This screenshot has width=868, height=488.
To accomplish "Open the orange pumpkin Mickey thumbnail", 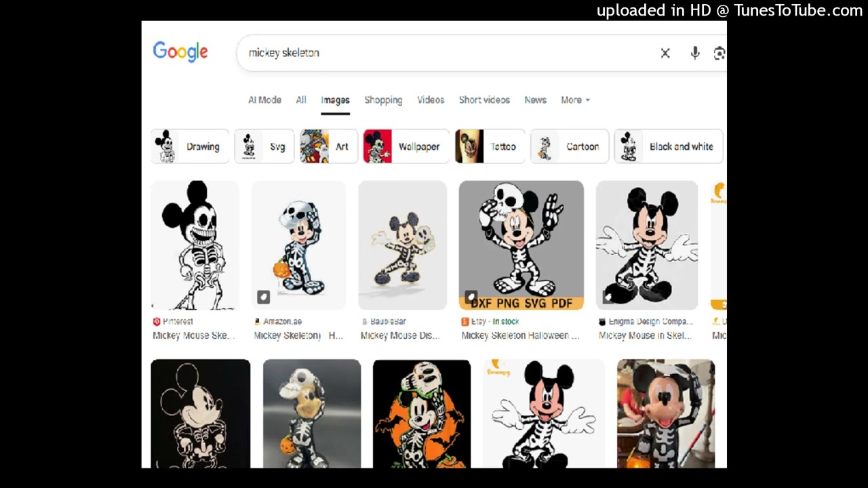I will (x=422, y=413).
